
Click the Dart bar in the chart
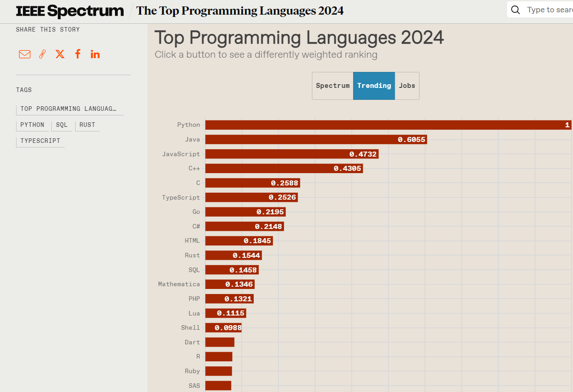click(x=220, y=343)
